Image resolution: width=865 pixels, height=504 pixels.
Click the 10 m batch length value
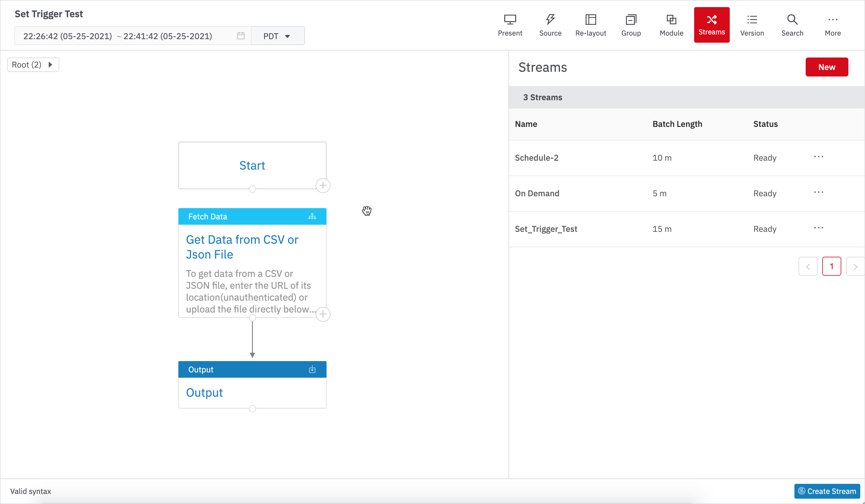tap(662, 158)
